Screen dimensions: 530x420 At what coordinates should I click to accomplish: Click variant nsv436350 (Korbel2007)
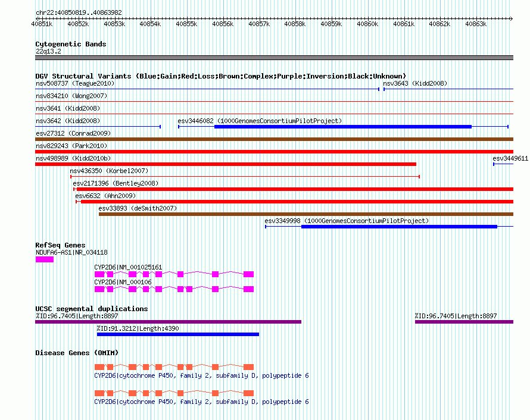click(x=109, y=171)
